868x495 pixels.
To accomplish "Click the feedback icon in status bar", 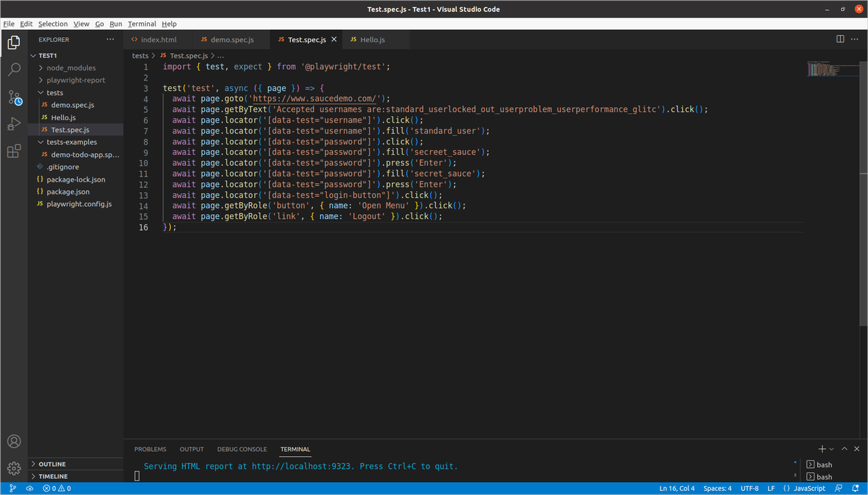I will point(838,488).
